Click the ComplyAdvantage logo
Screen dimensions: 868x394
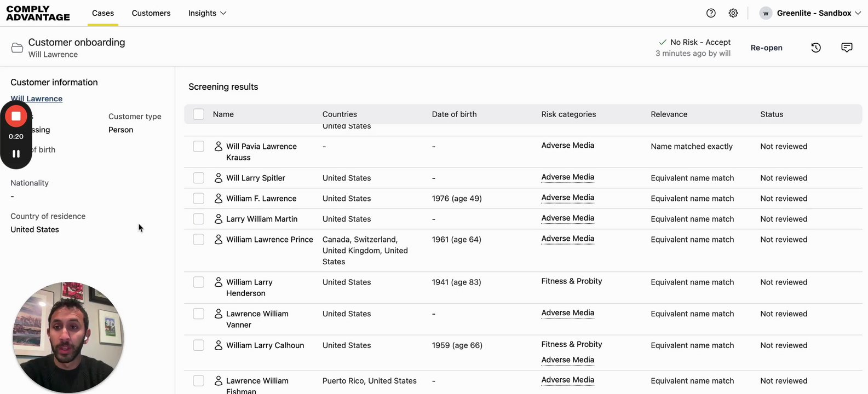[38, 13]
